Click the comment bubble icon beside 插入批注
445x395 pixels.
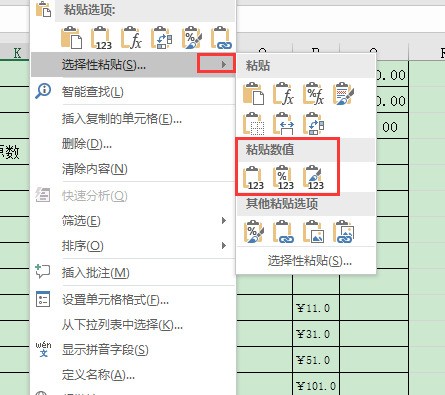(x=43, y=272)
